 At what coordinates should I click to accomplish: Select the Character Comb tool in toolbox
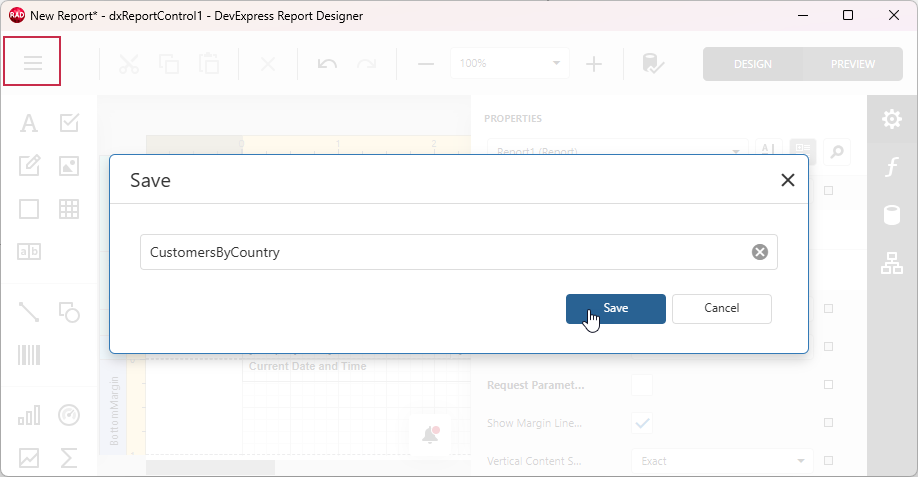click(x=29, y=252)
